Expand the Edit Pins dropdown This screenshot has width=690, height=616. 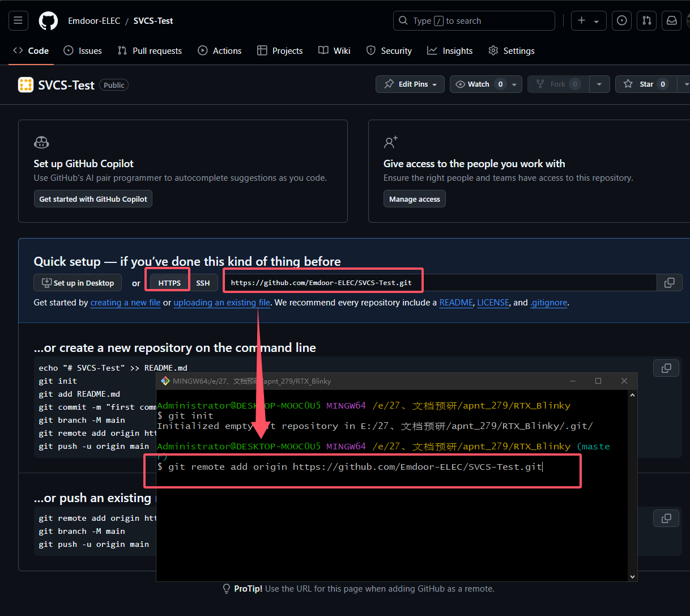(x=410, y=84)
